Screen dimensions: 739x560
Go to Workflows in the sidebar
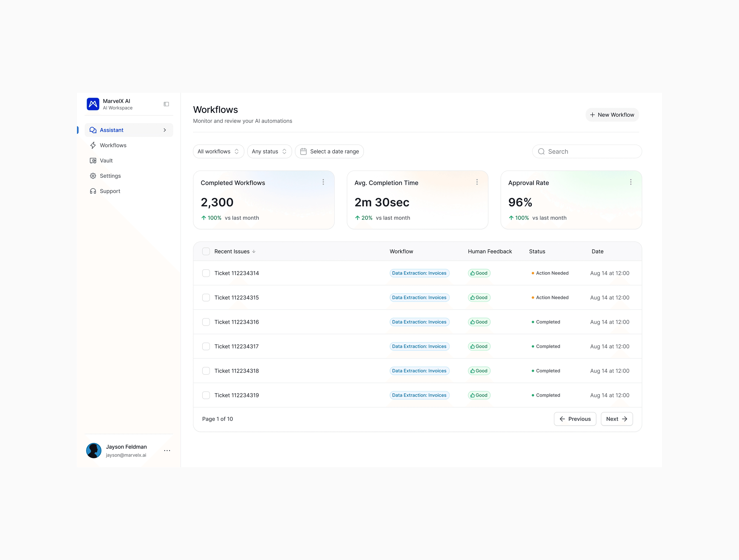[x=113, y=145]
